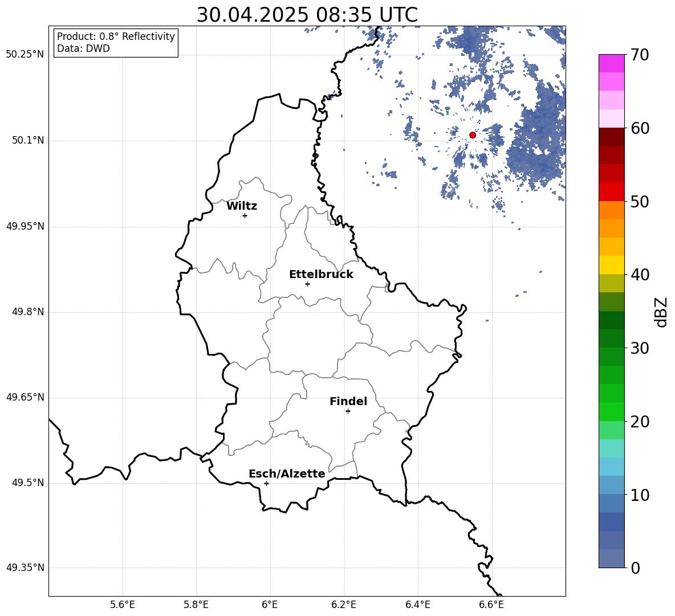
Task: Click the colorbar tick label 20
Action: pos(640,422)
